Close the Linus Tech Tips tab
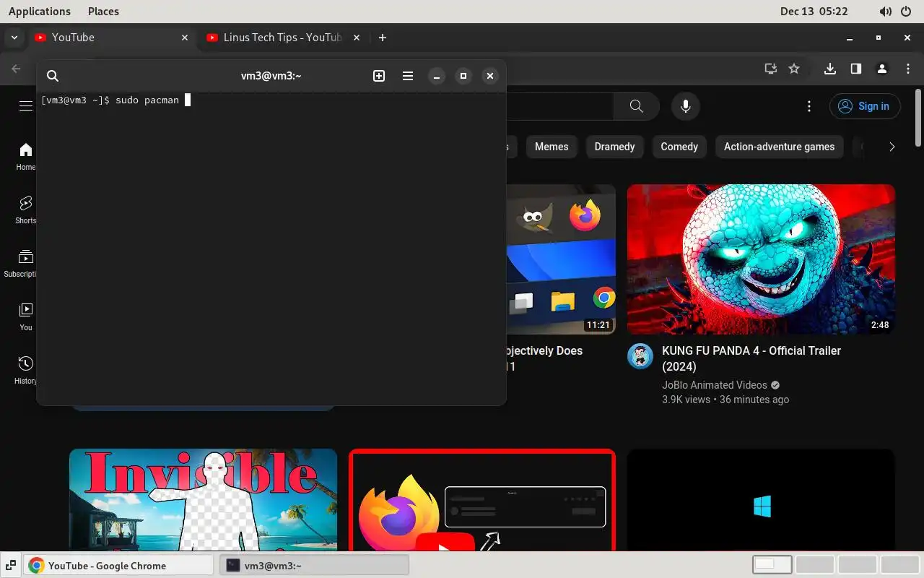Viewport: 924px width, 578px height. pos(355,38)
